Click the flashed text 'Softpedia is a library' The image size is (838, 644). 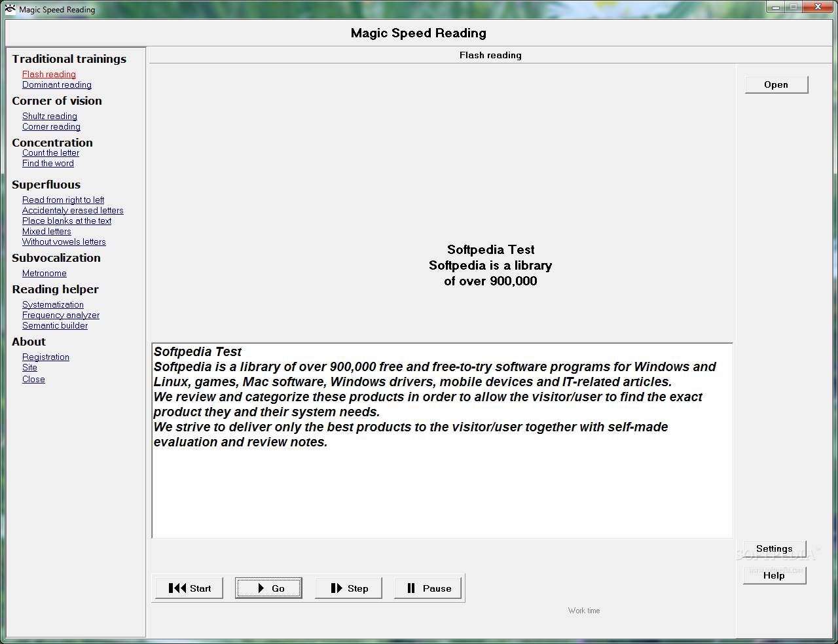490,266
